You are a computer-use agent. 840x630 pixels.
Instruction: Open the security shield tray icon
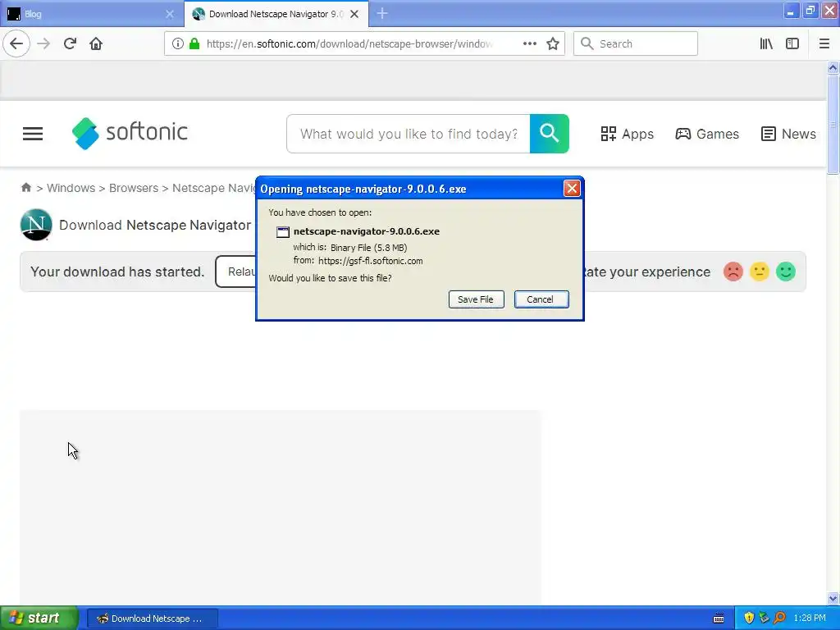point(749,619)
